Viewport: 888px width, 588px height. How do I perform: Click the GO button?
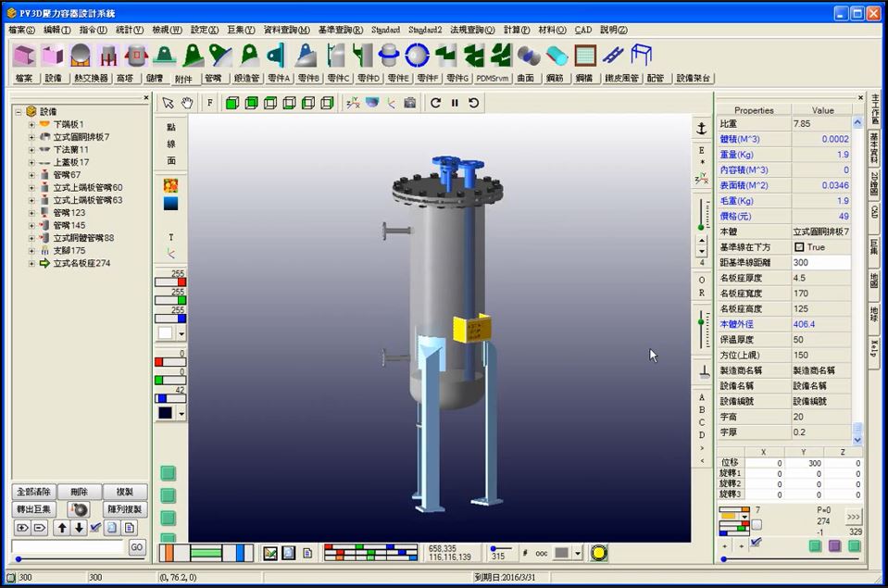point(136,547)
